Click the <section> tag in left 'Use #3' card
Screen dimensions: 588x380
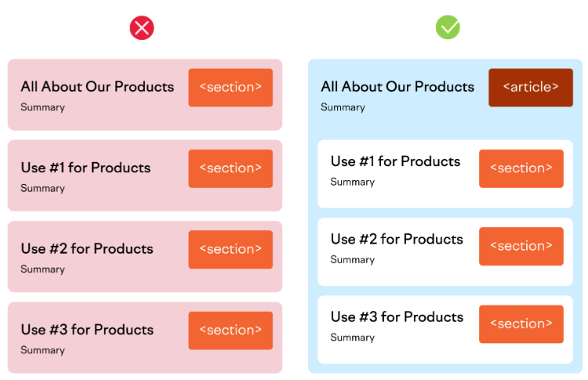point(230,331)
